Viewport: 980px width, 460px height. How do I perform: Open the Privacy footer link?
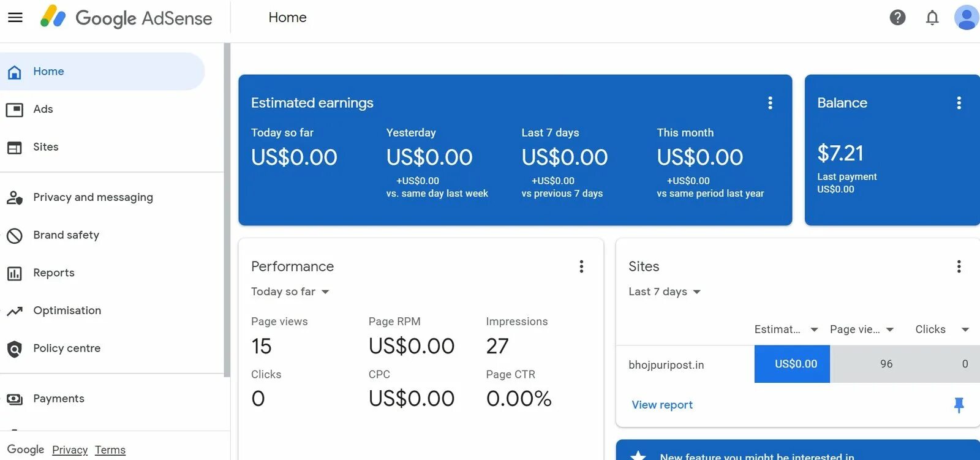click(x=70, y=450)
